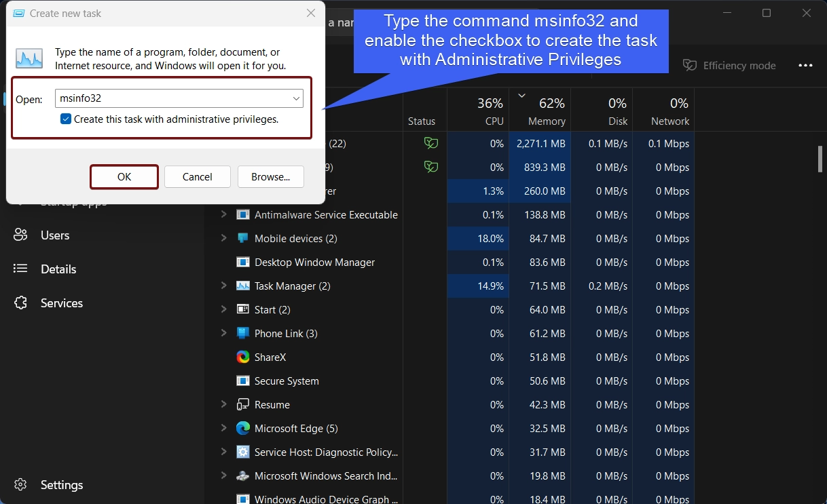The image size is (827, 504).
Task: Expand the Resume process group
Action: coord(223,404)
